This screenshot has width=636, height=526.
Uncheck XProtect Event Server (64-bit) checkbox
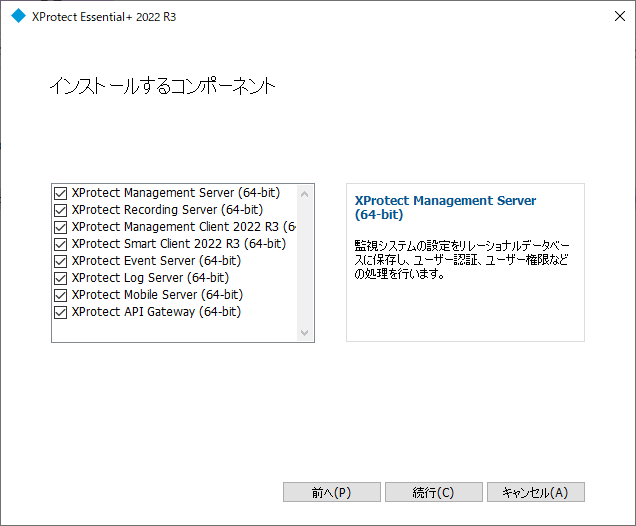60,262
